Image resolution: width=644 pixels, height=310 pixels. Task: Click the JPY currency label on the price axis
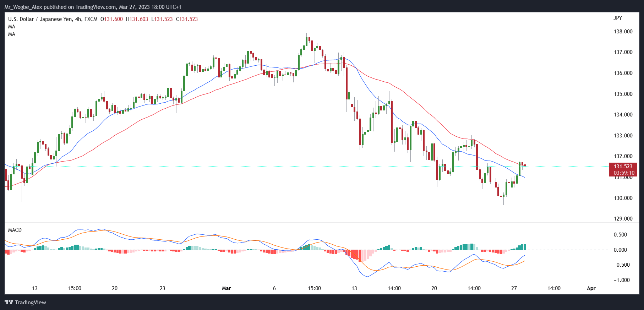click(618, 18)
